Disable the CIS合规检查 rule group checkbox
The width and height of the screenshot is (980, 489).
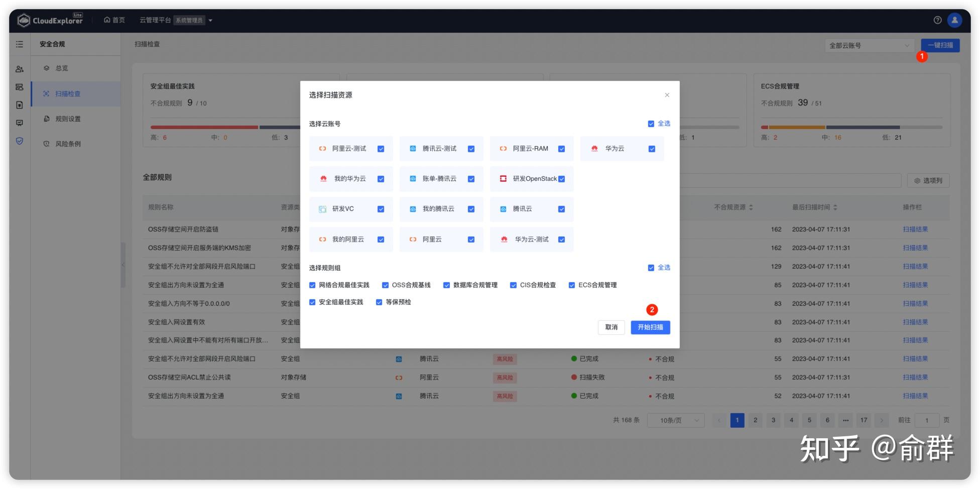[x=513, y=285]
